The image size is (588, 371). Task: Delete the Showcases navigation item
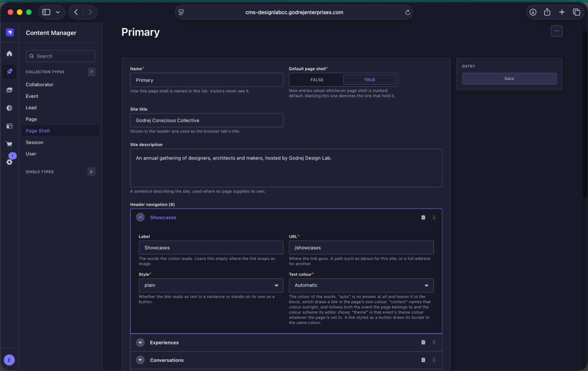(423, 217)
